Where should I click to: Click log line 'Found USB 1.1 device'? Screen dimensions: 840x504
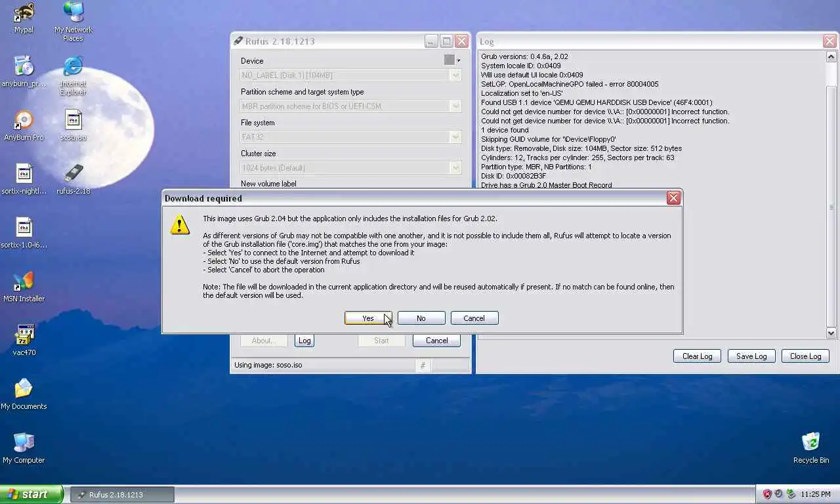click(597, 102)
